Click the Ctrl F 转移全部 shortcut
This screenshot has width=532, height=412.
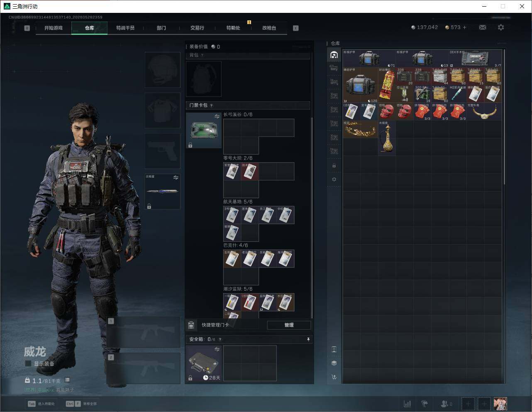pos(81,404)
